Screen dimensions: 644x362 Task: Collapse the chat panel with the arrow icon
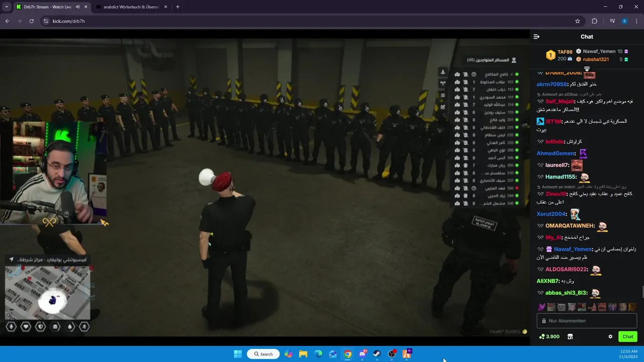[536, 37]
